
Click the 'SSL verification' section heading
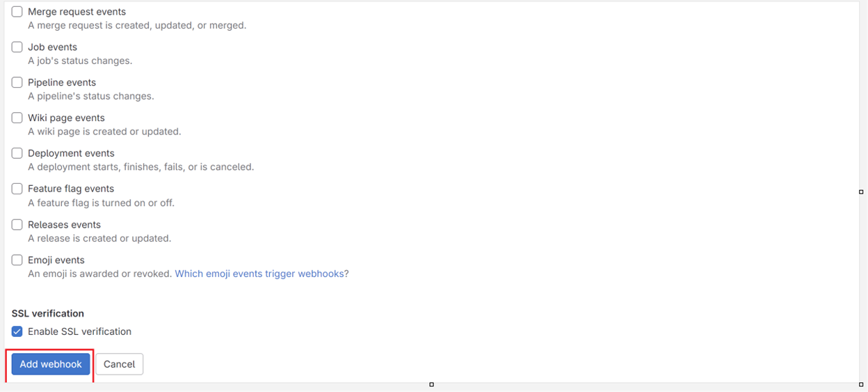(48, 313)
